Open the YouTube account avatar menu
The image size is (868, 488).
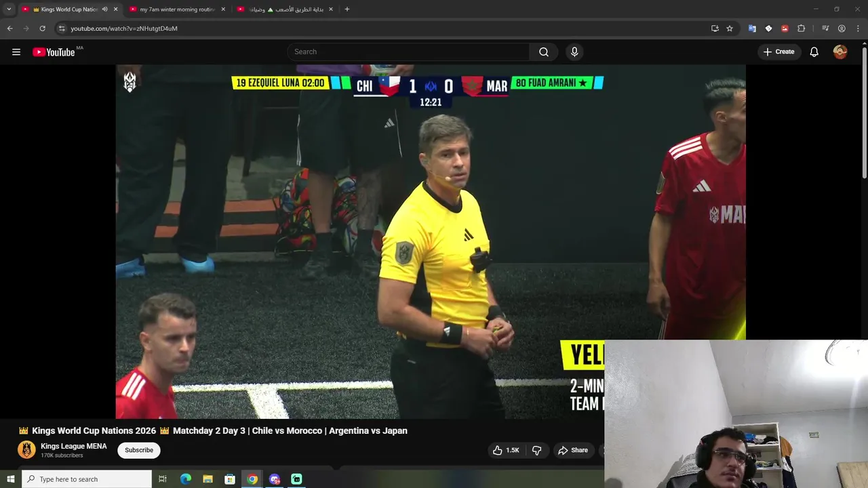(x=840, y=52)
